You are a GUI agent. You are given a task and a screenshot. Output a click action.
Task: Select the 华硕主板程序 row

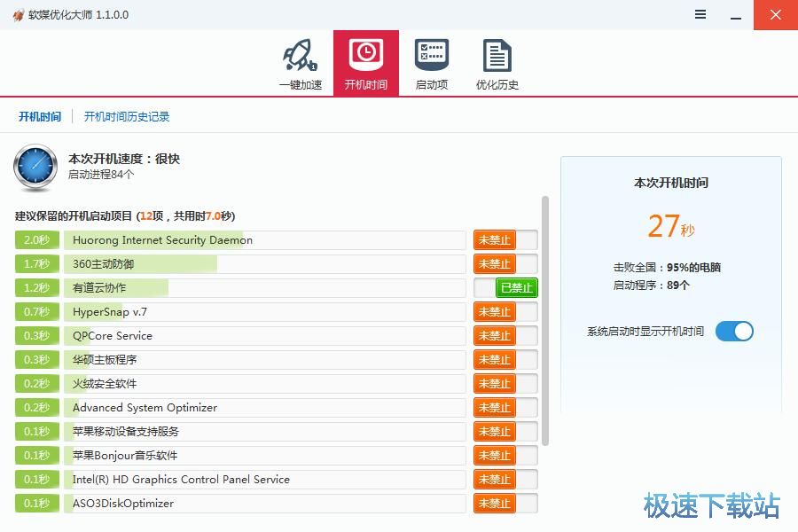[x=264, y=359]
